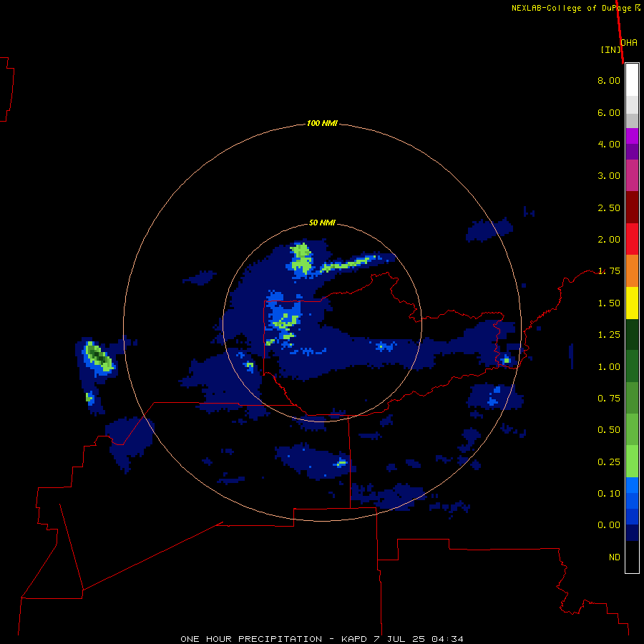Click the 3.00 legend value
Viewport: 644px width, 644px height.
609,176
